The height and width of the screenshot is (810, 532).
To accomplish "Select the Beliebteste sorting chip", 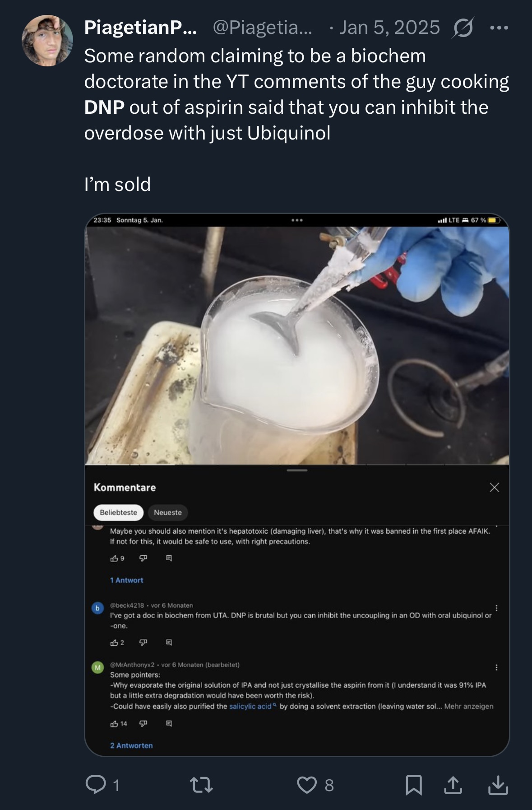I will click(118, 512).
